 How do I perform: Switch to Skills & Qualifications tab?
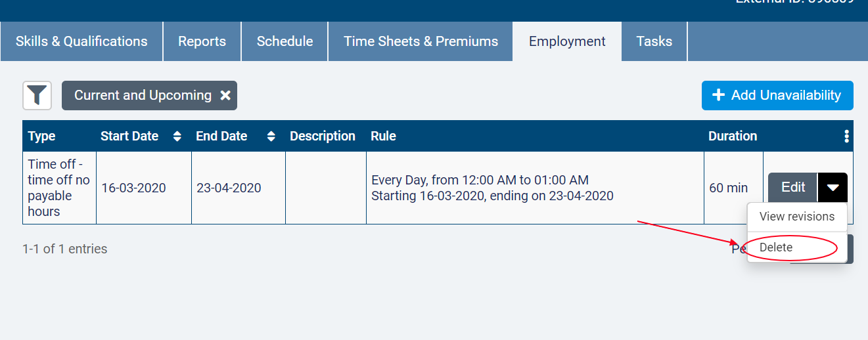pos(81,41)
